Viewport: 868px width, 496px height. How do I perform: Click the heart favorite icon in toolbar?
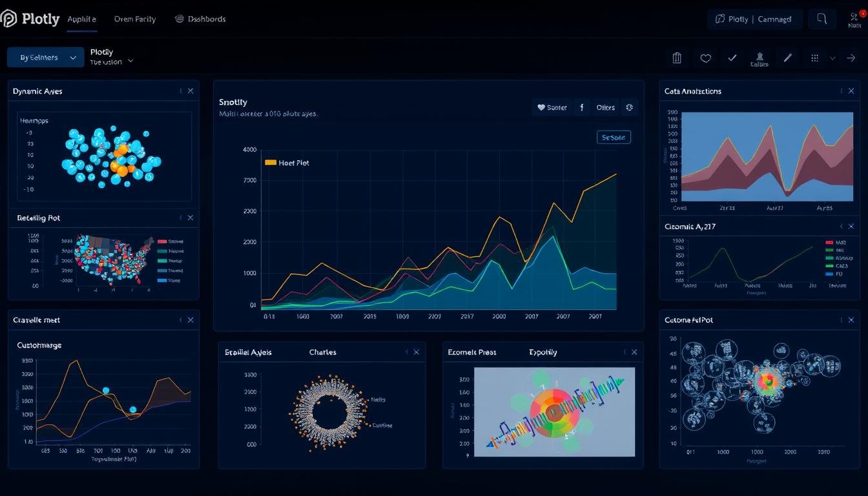705,58
